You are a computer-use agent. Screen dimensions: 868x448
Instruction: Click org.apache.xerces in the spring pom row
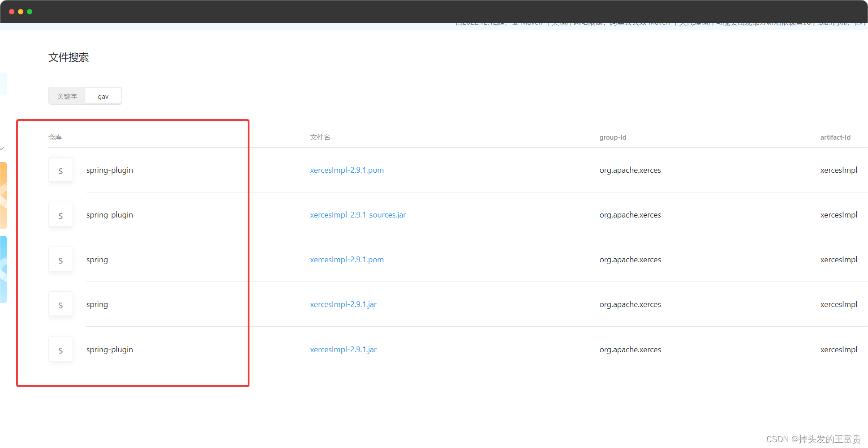click(x=630, y=260)
